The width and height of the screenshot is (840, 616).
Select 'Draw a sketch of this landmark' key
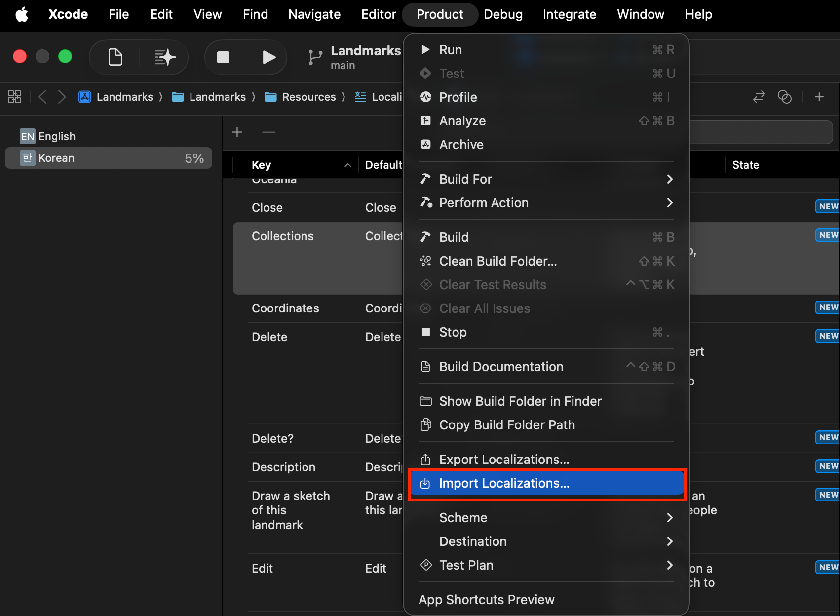(291, 510)
